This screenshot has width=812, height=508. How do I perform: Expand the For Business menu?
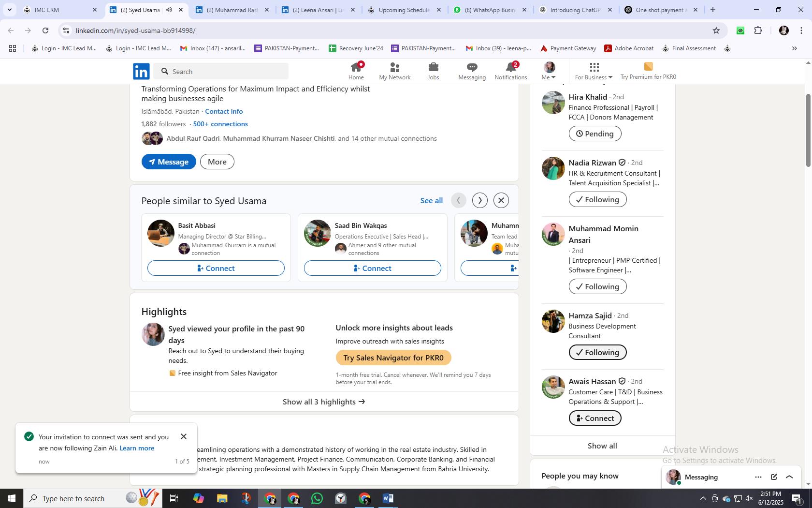point(594,71)
